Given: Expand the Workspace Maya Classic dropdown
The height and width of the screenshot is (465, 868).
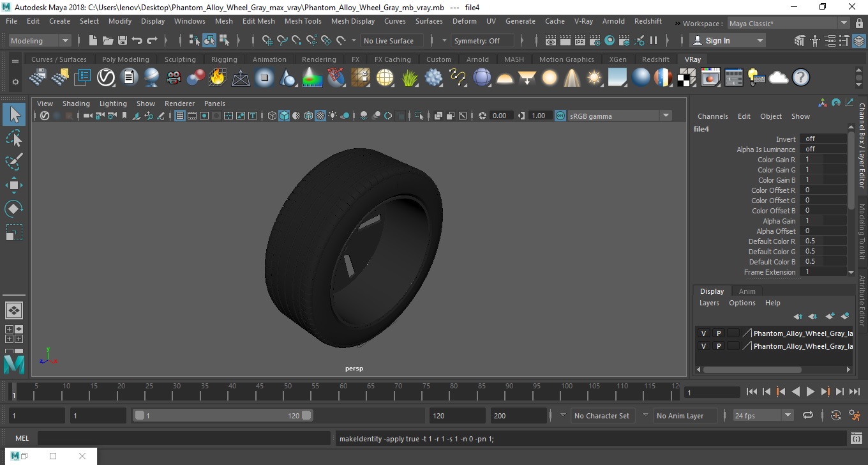Looking at the screenshot, I should pyautogui.click(x=788, y=24).
